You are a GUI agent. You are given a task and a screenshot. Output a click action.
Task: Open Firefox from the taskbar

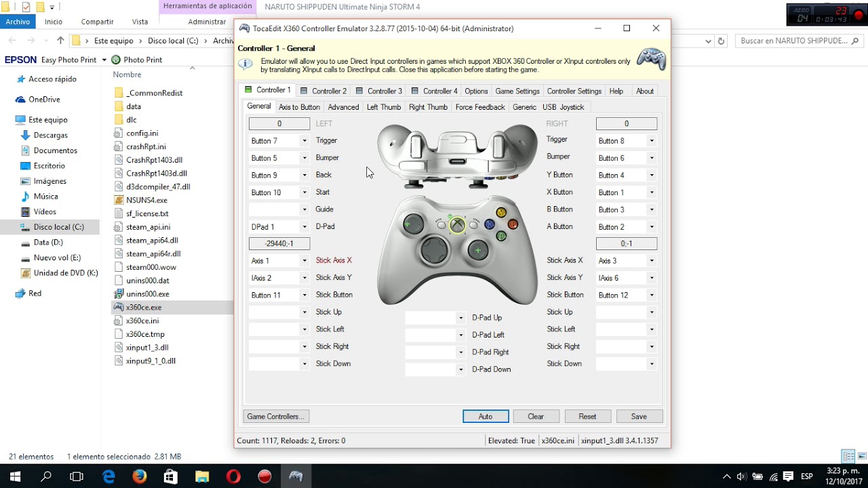coord(140,476)
